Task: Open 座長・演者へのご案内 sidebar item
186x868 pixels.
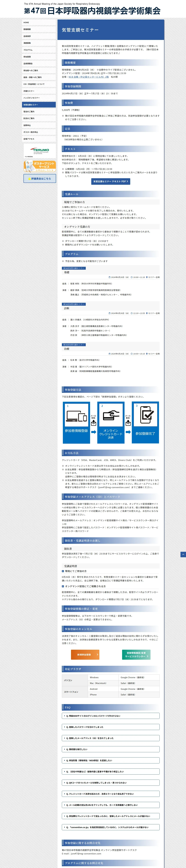Action: pos(39,77)
